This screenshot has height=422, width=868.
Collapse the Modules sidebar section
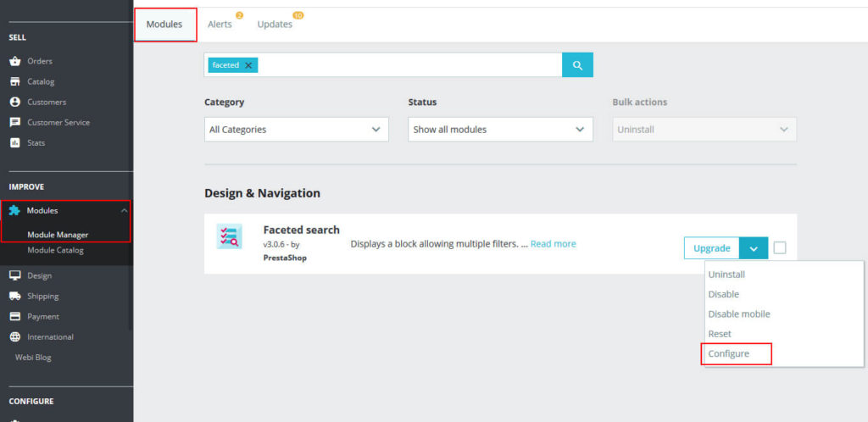(x=124, y=210)
